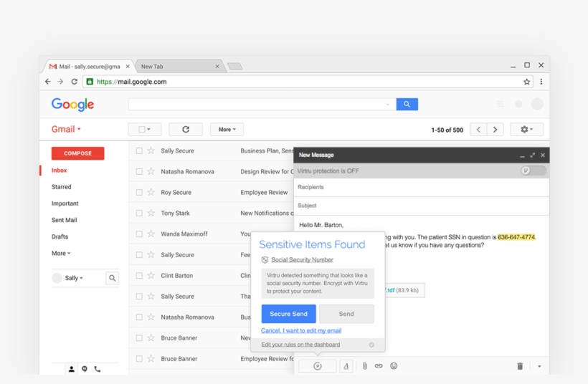This screenshot has height=384, width=588.
Task: Click the red COMPOSE button
Action: [x=77, y=153]
